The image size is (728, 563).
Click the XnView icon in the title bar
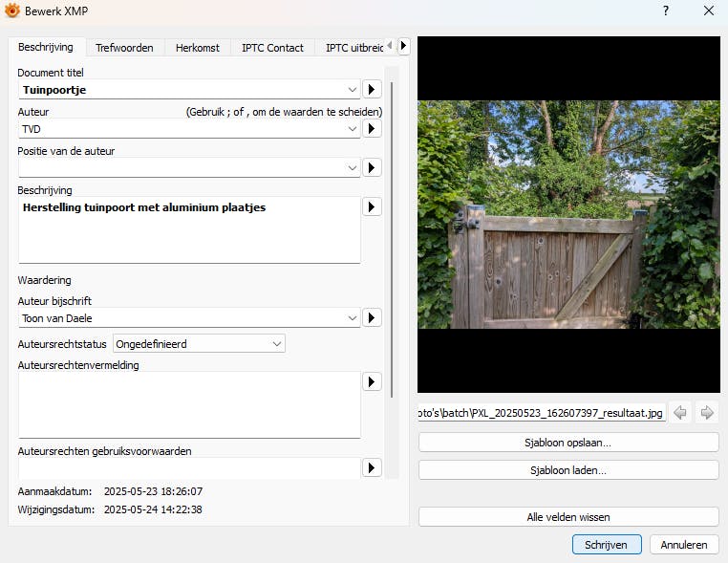12,11
